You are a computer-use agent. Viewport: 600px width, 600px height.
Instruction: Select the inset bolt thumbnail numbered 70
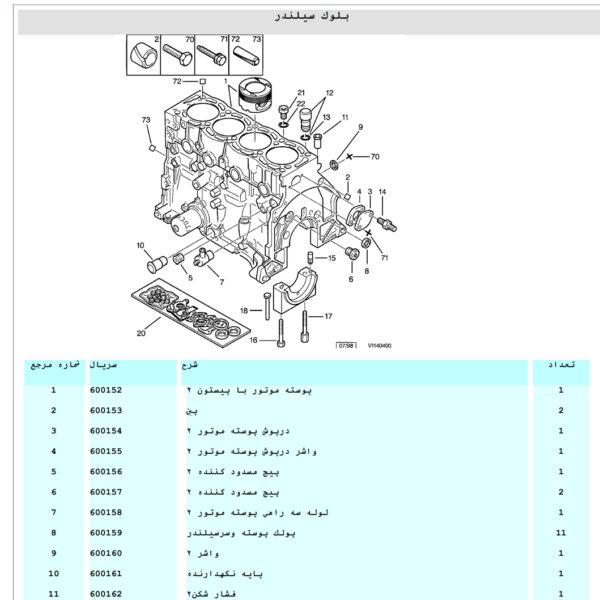coord(179,53)
